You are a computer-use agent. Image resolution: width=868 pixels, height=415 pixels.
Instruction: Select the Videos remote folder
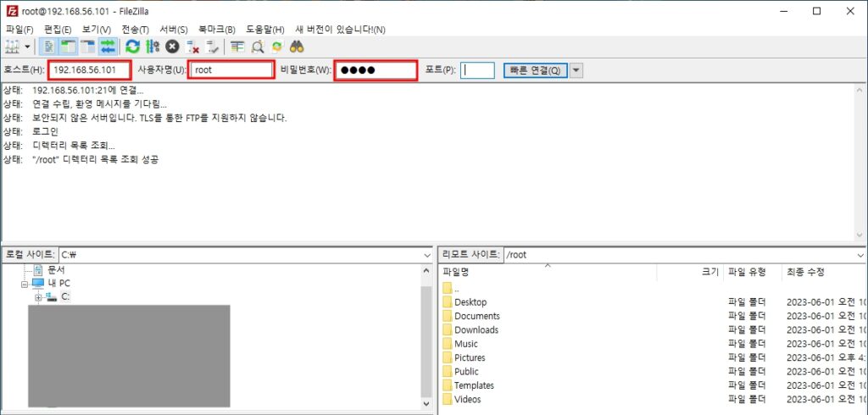pos(467,399)
